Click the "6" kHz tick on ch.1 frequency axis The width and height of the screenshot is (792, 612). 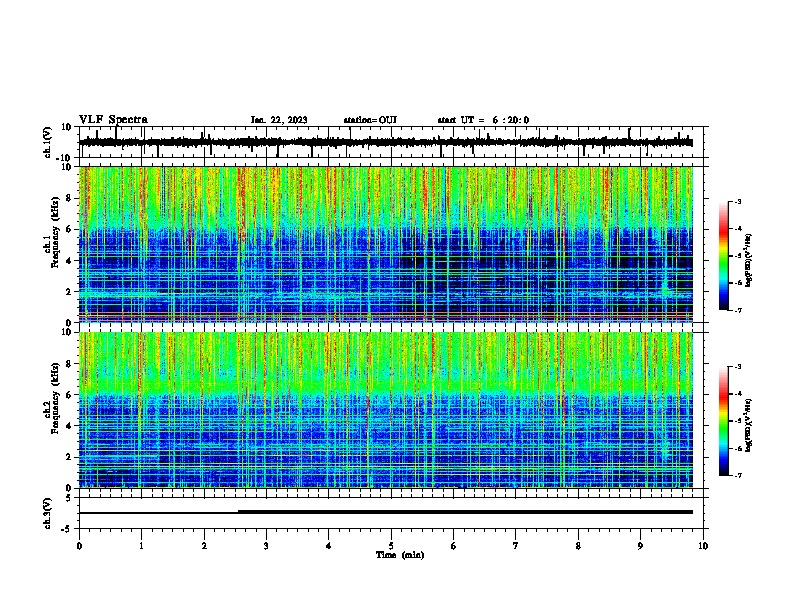(x=70, y=229)
